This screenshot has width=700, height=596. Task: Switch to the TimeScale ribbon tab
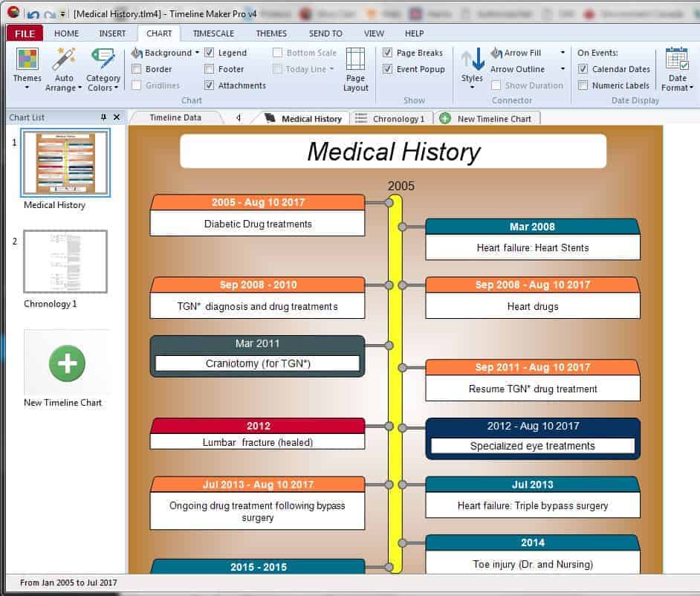(213, 33)
